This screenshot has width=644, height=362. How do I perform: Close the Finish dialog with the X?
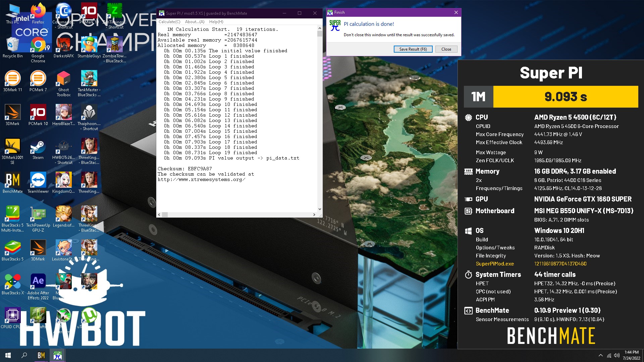pos(456,12)
